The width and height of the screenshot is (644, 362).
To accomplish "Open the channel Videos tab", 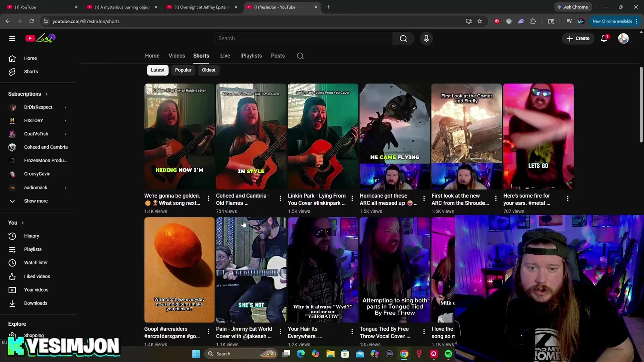I will pos(177,56).
